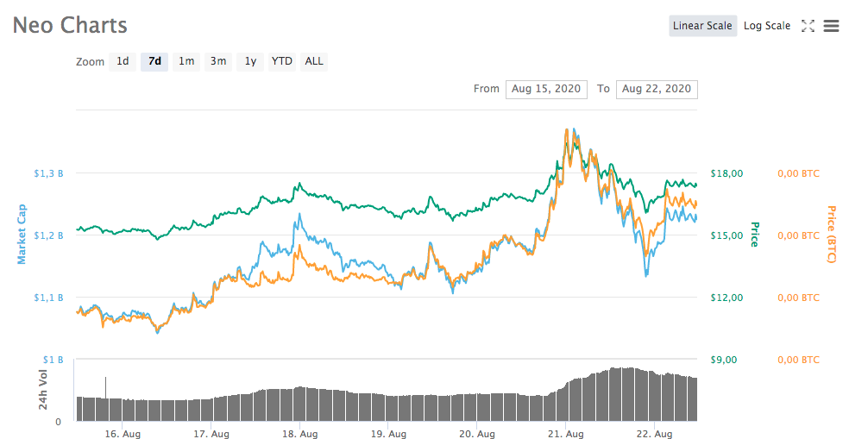Screen dimensions: 868x439
Task: Set zoom to 1y
Action: coord(250,61)
